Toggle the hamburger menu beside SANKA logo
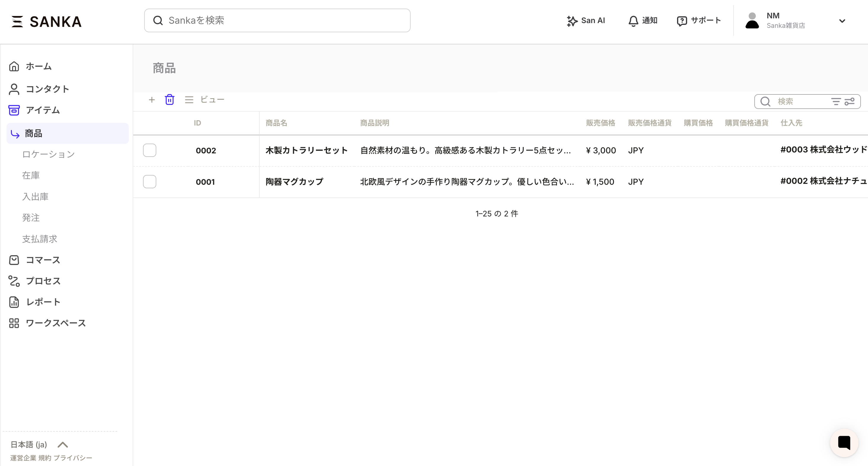 pyautogui.click(x=17, y=22)
